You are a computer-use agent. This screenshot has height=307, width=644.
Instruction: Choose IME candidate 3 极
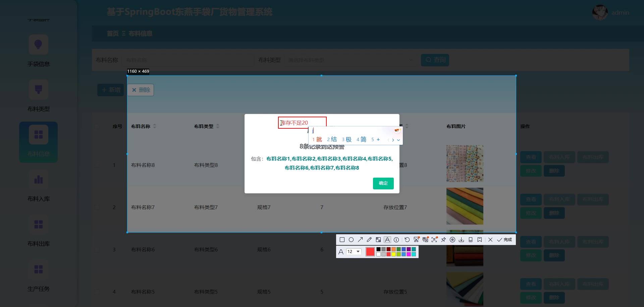click(x=346, y=139)
